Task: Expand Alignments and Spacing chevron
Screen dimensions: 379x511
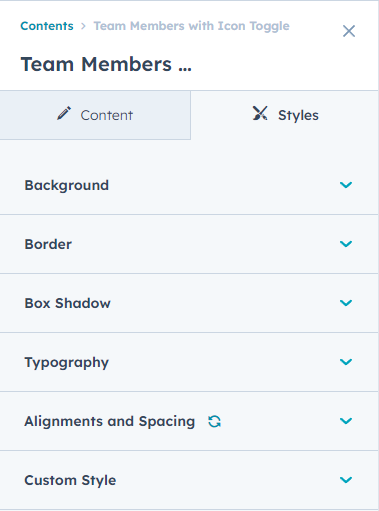Action: coord(346,421)
